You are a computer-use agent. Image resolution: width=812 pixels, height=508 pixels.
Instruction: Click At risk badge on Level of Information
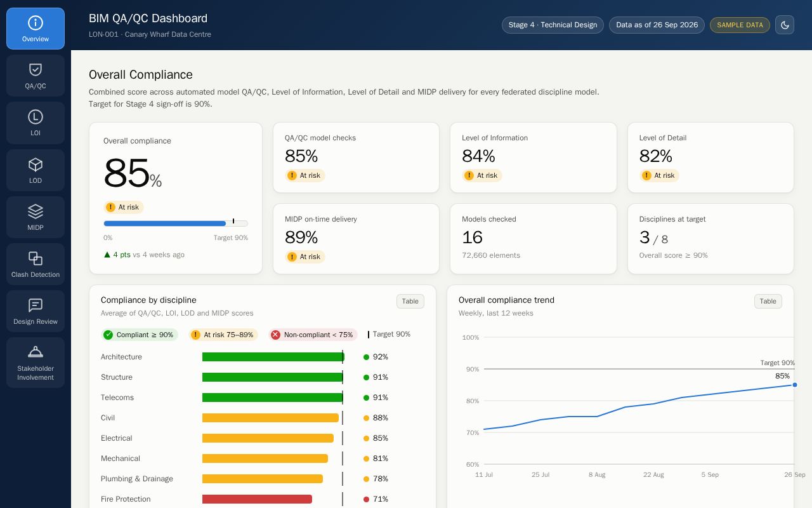click(x=482, y=175)
